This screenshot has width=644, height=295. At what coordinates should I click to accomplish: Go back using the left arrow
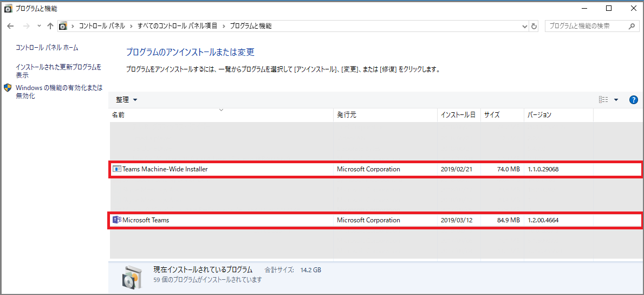tap(10, 26)
